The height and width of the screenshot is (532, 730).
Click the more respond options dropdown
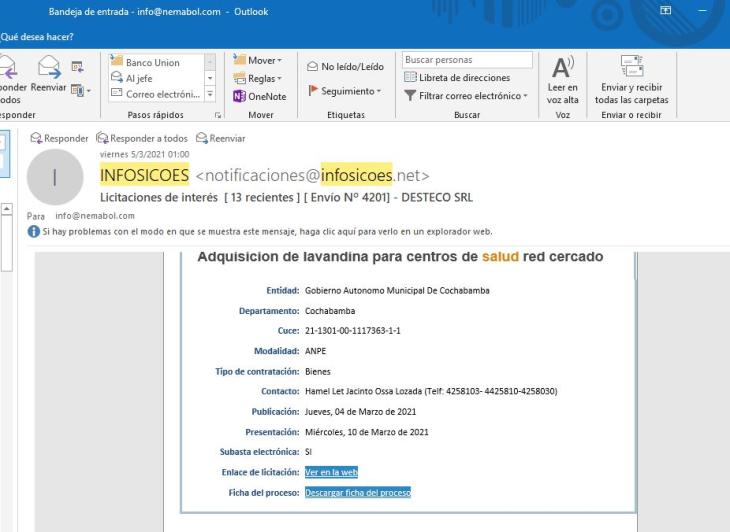[x=81, y=90]
